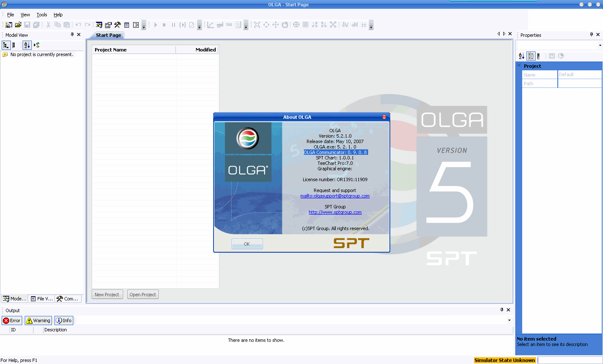Open the plot toolbar's options dropdown arrow
This screenshot has height=364, width=603.
click(246, 25)
